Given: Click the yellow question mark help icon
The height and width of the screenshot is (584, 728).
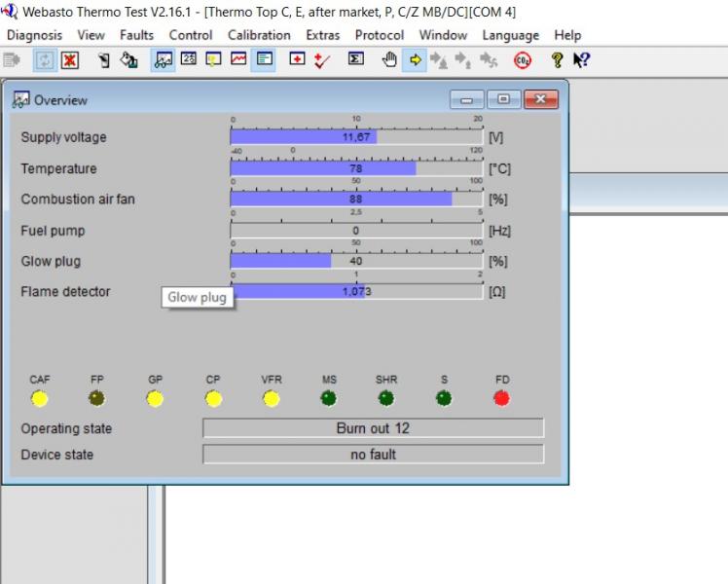Looking at the screenshot, I should (x=557, y=60).
